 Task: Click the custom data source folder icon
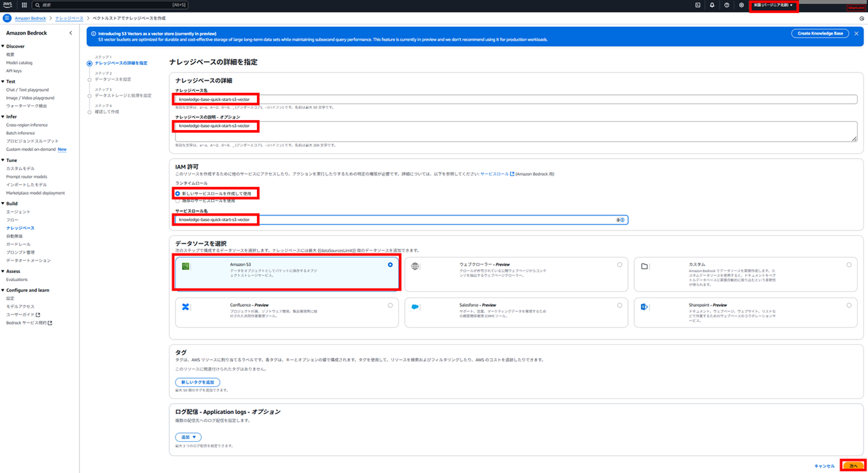(x=644, y=266)
